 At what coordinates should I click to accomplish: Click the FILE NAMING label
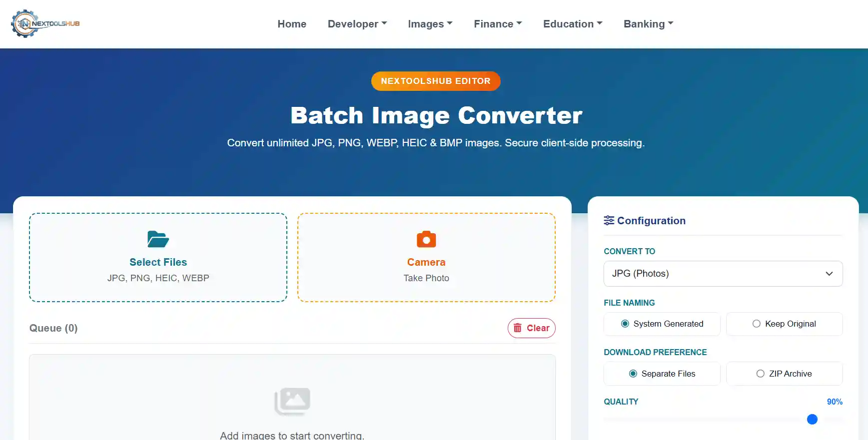[629, 303]
